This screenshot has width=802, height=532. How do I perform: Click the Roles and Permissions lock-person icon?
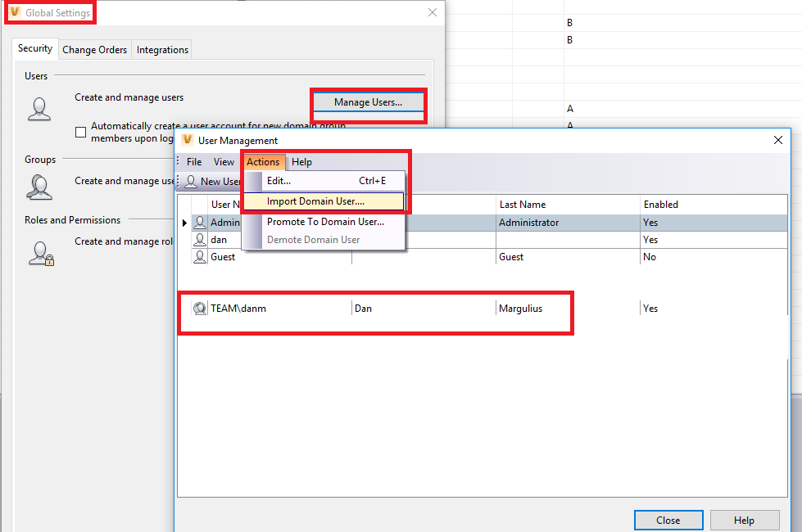41,254
